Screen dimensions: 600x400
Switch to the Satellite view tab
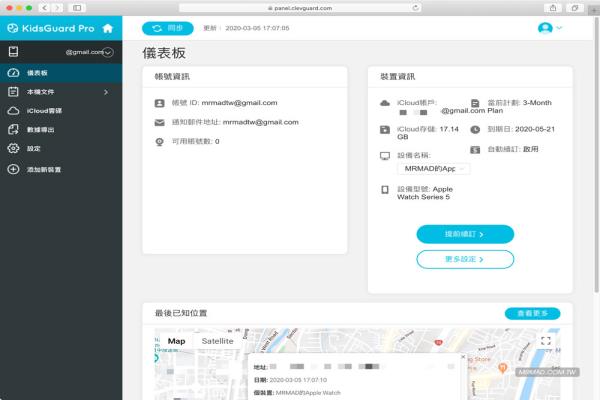(217, 341)
